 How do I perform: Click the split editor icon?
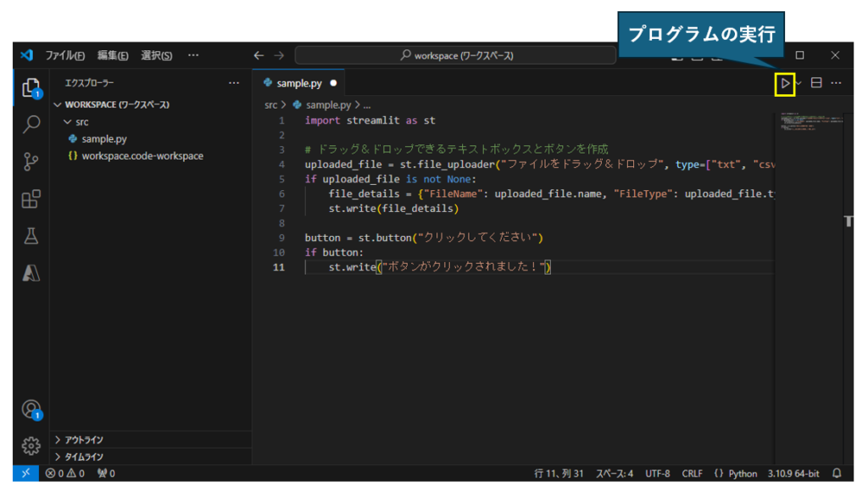click(816, 83)
